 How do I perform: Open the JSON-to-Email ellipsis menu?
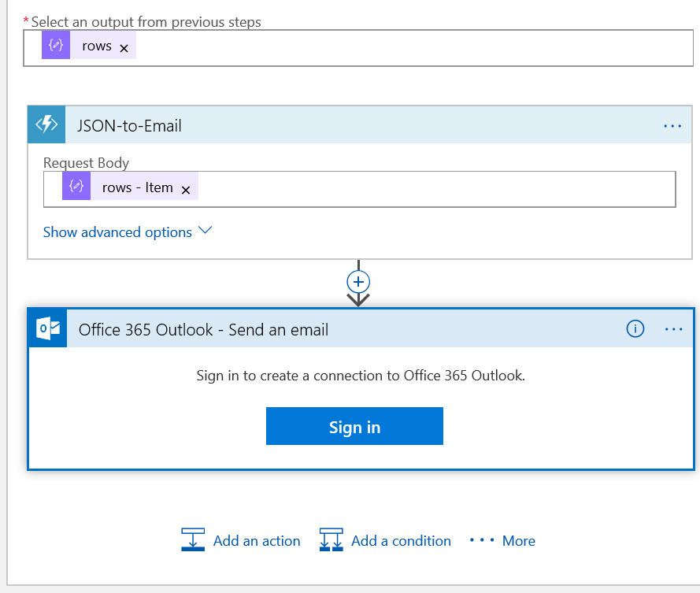coord(672,126)
